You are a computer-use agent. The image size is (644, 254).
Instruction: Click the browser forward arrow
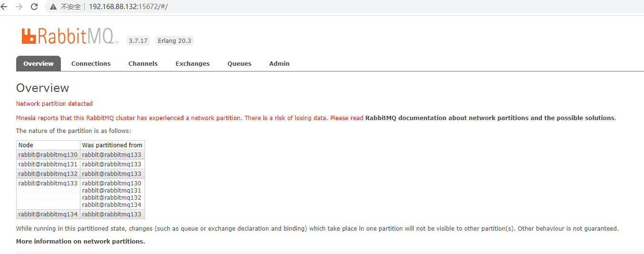point(19,7)
